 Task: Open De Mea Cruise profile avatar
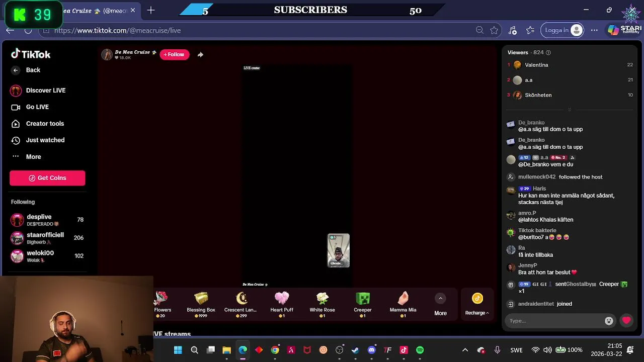[107, 55]
